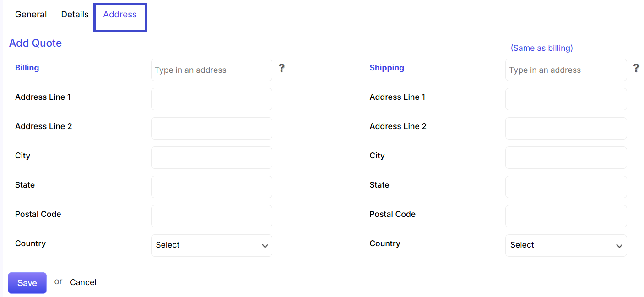Click Shipping Address Line 1 field

point(566,99)
